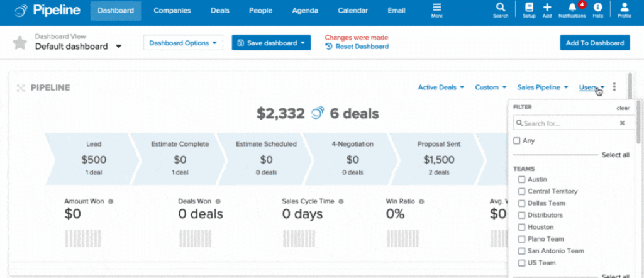Open the Profile icon
Viewport: 644px width, 278px height.
[624, 8]
